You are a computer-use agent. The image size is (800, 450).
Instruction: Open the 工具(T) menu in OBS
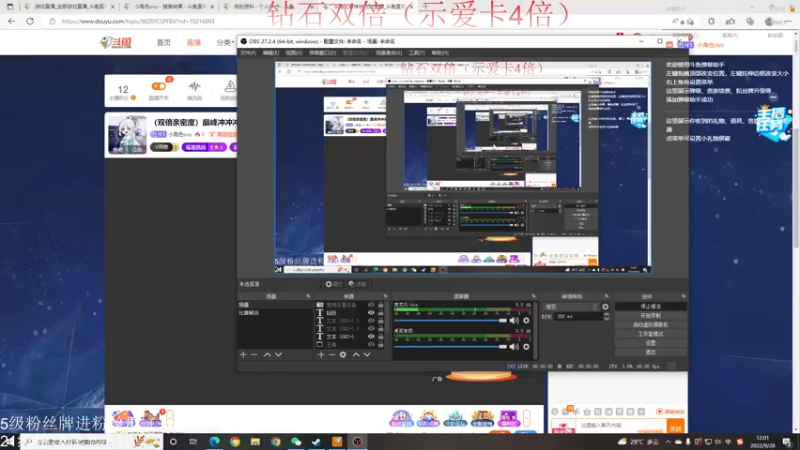click(416, 53)
